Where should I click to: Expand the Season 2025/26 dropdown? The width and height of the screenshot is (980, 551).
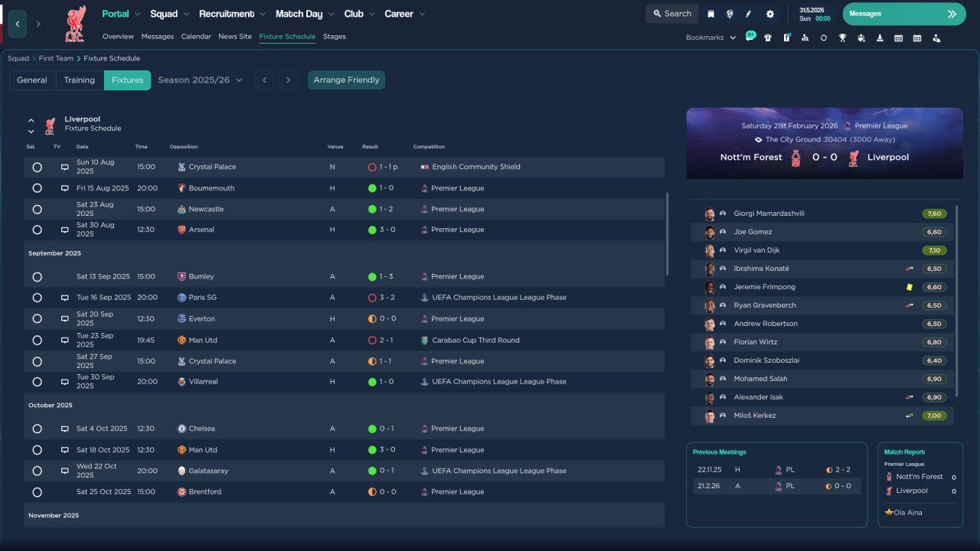point(200,80)
